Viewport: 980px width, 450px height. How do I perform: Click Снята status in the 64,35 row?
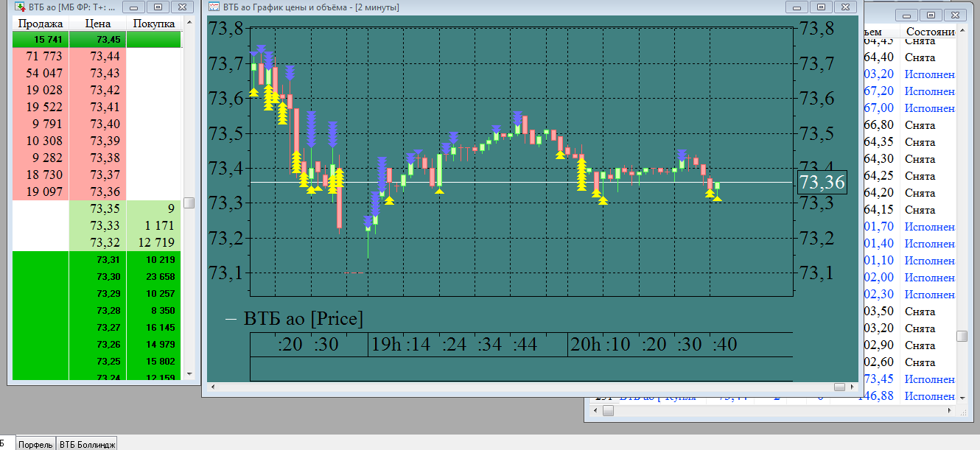point(920,141)
